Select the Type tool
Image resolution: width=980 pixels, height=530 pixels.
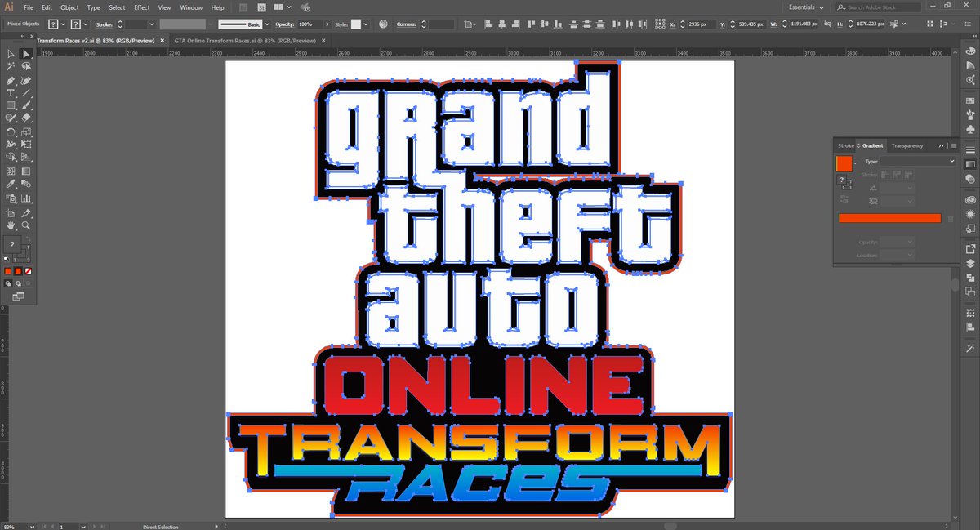pyautogui.click(x=11, y=93)
